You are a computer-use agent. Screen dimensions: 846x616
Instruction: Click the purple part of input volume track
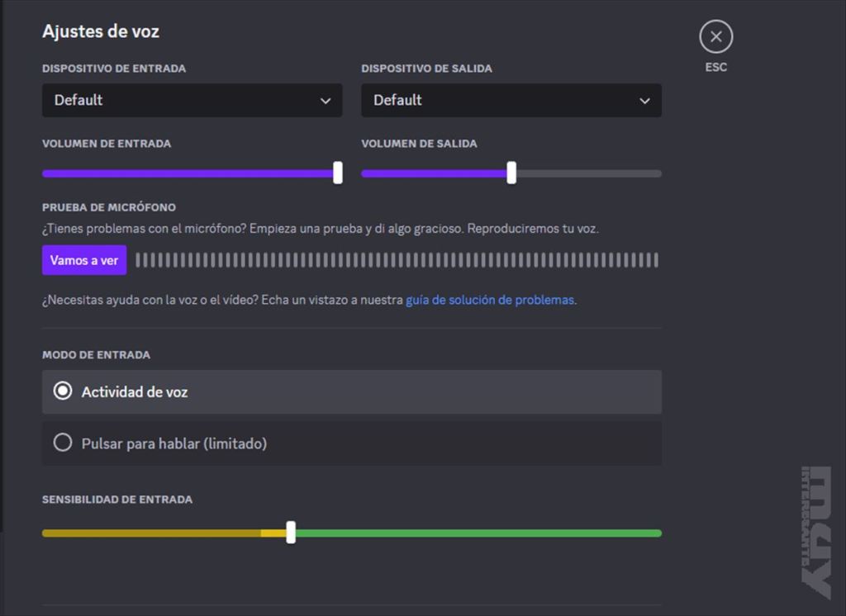[x=188, y=173]
